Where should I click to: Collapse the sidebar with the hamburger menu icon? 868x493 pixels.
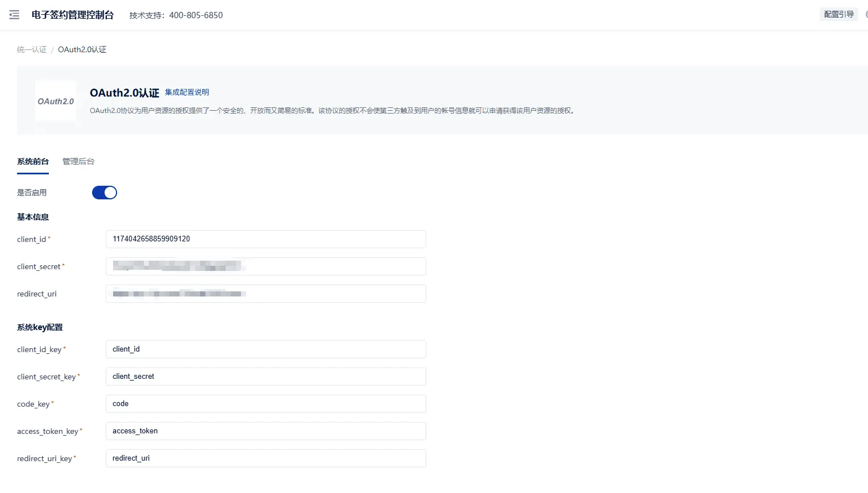tap(14, 15)
